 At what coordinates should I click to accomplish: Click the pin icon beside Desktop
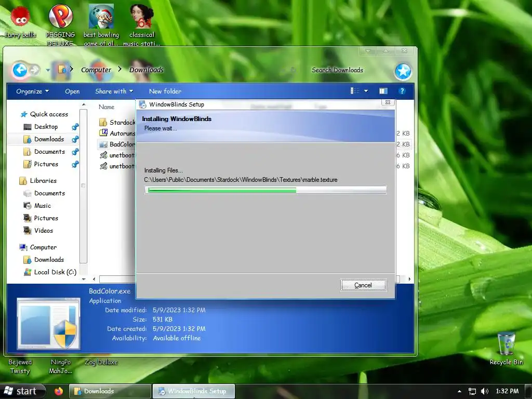75,127
